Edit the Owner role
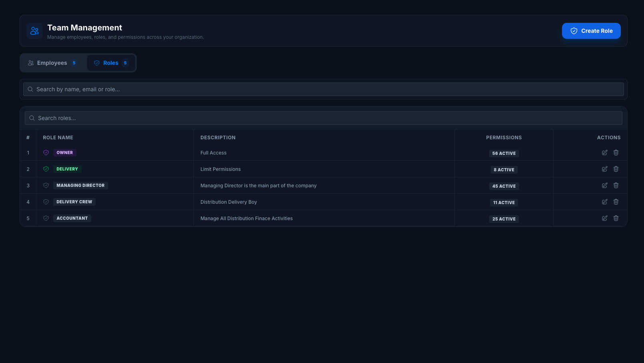The width and height of the screenshot is (644, 363). point(605,152)
